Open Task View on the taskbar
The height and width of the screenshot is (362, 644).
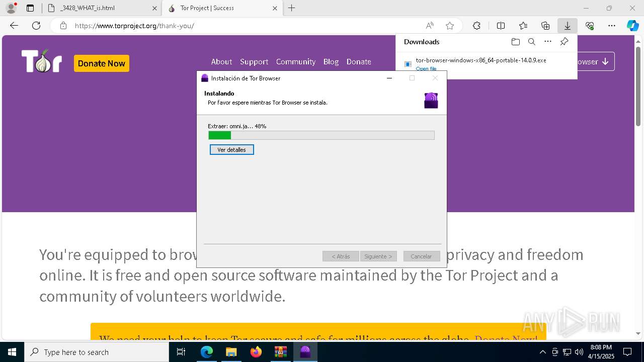[182, 352]
